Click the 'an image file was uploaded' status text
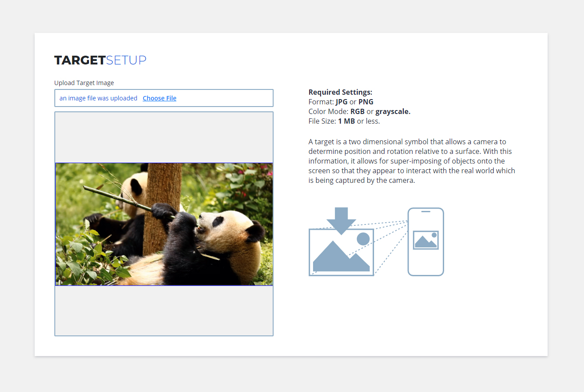The width and height of the screenshot is (584, 392). 98,98
